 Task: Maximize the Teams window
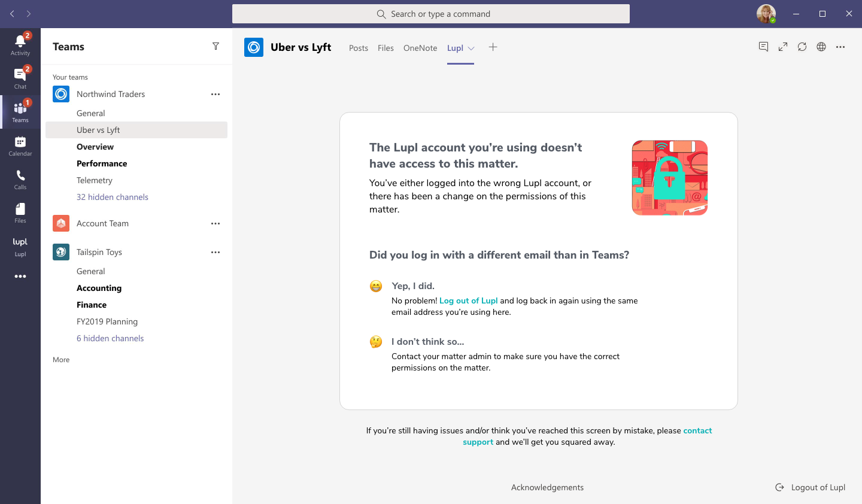(x=822, y=14)
